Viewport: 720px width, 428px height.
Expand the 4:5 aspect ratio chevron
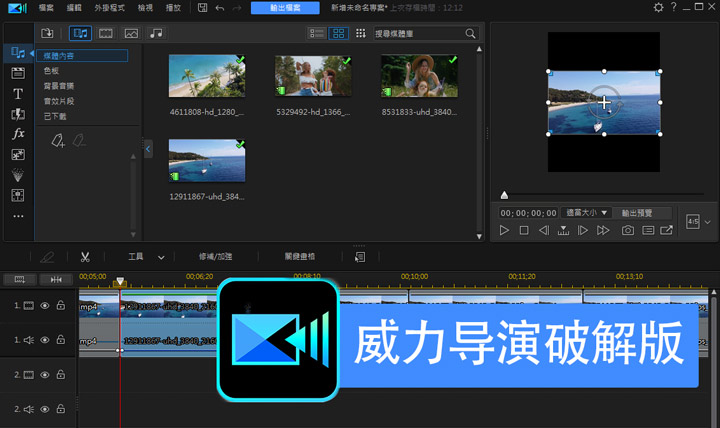(708, 222)
